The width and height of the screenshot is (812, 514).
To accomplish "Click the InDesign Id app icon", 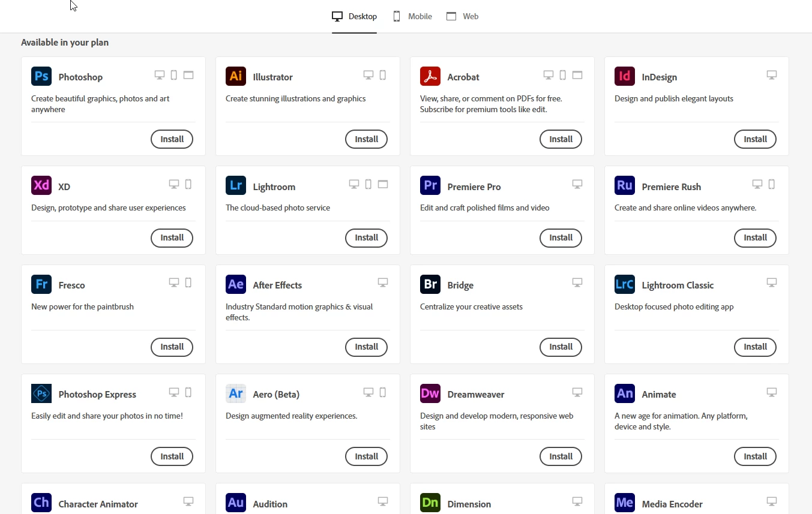I will click(x=625, y=76).
